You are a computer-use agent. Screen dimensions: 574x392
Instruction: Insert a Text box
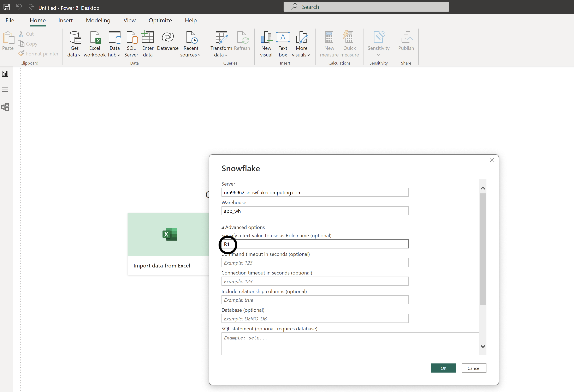pos(283,44)
